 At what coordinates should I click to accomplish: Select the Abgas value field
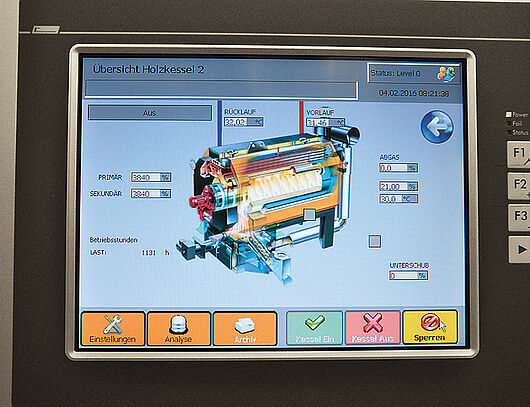(399, 168)
